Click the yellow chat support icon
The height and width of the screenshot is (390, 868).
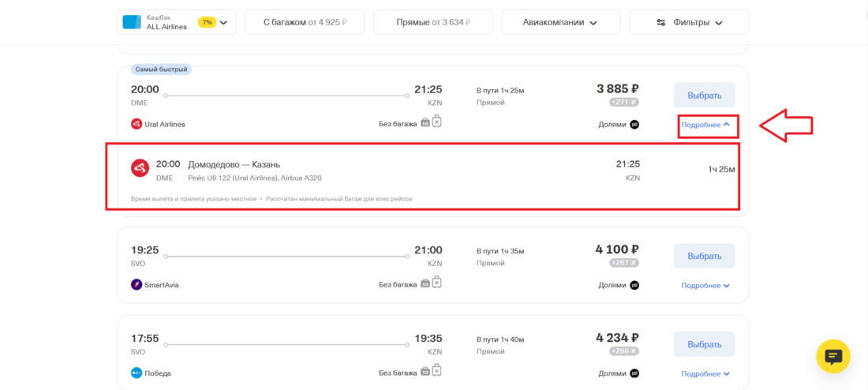coord(832,356)
